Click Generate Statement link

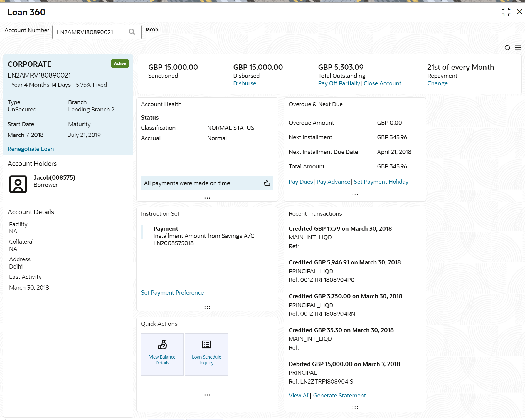coord(339,396)
